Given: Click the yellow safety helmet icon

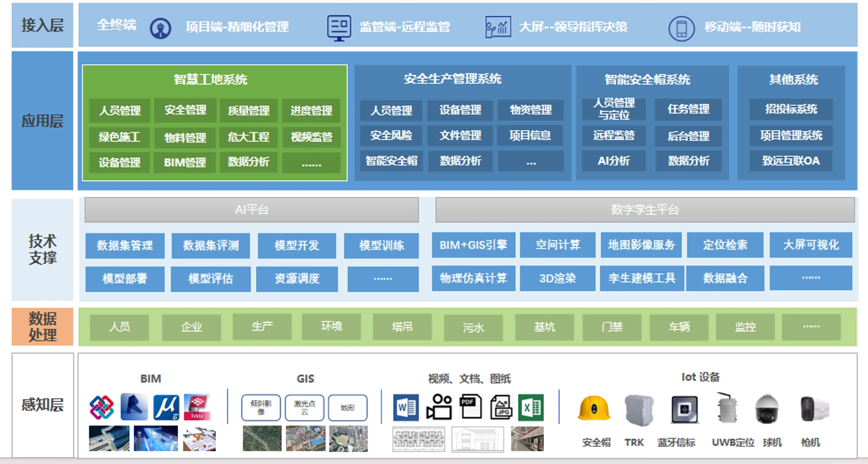Looking at the screenshot, I should pos(594,408).
